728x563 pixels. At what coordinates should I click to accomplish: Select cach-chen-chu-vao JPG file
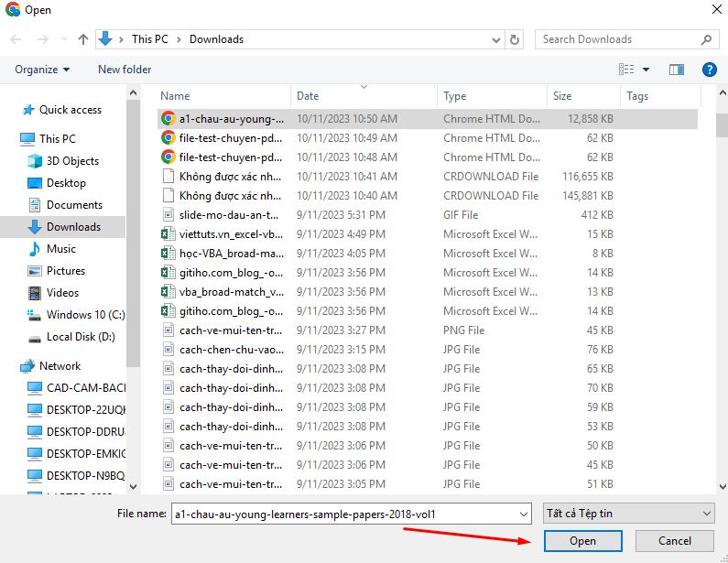[427, 350]
